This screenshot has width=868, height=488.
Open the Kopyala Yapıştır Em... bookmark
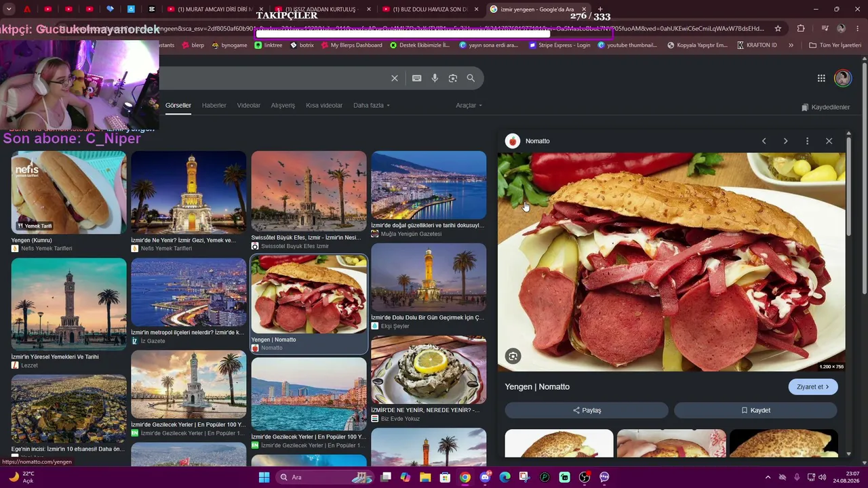coord(698,45)
